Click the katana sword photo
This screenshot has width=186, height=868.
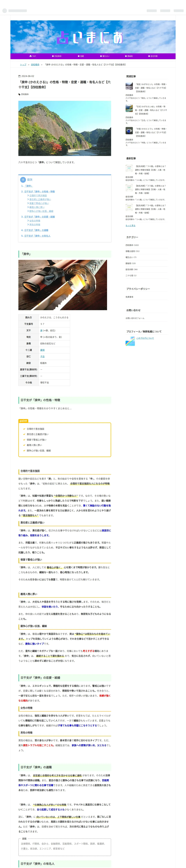click(62, 285)
